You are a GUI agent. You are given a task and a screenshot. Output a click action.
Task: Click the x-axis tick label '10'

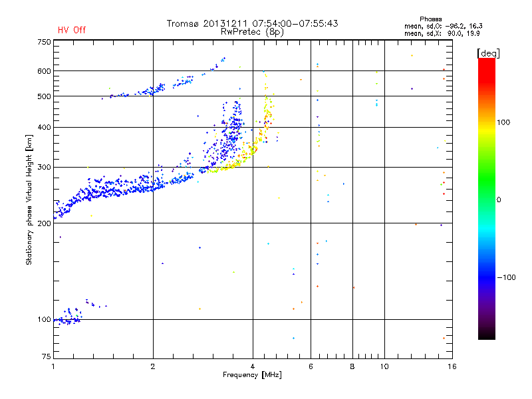click(x=384, y=366)
